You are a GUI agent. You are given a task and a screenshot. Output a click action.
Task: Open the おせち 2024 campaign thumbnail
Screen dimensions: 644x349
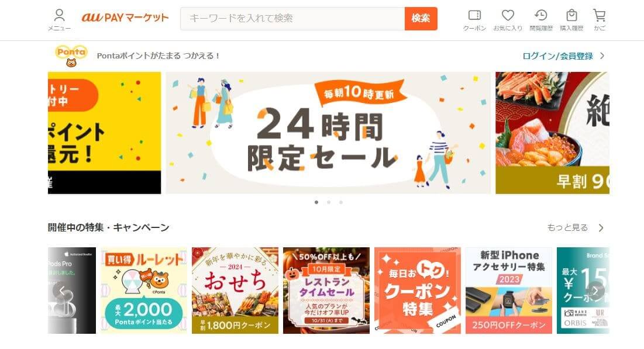click(x=235, y=291)
